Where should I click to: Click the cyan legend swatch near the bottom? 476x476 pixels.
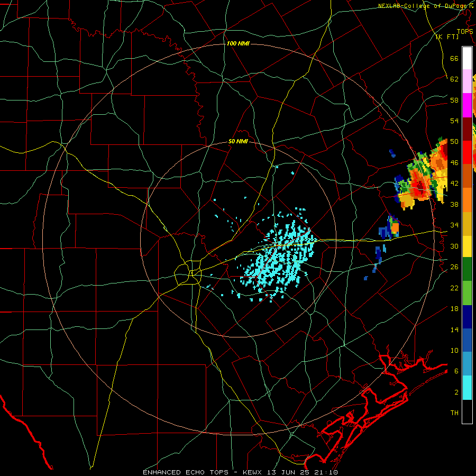point(467,388)
